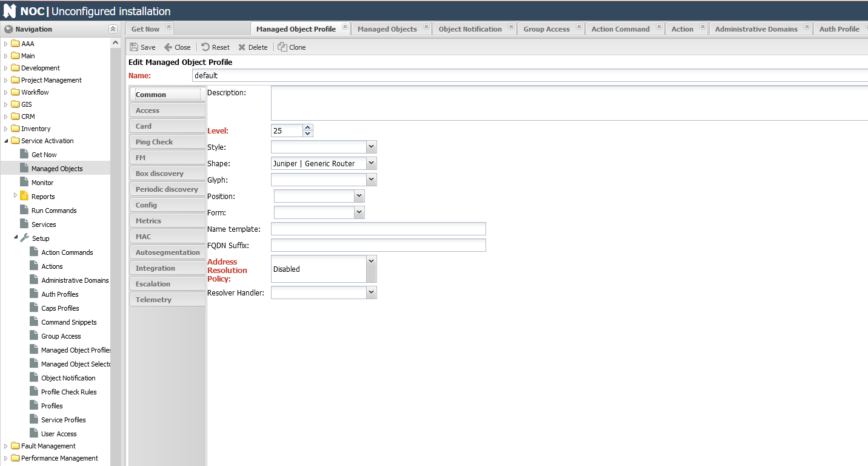Expand the Fault Management folder

(6, 446)
